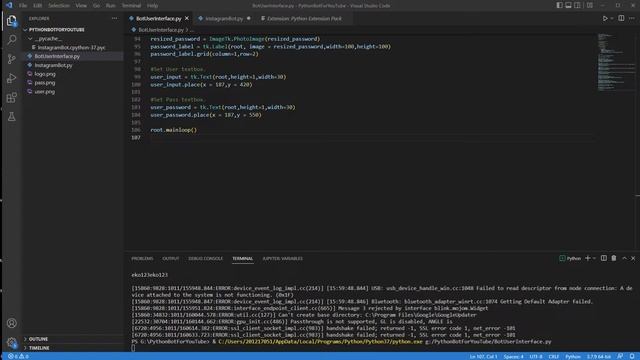Open the new terminal profile dropdown

(x=594, y=258)
